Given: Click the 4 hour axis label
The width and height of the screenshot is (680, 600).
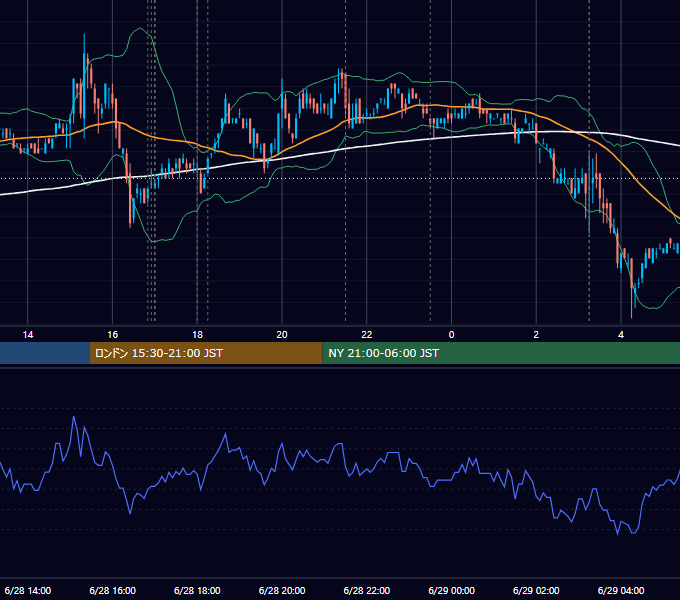Looking at the screenshot, I should coord(621,335).
